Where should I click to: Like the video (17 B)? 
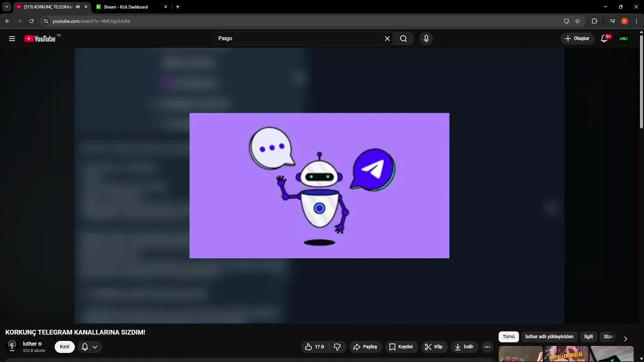tap(314, 347)
